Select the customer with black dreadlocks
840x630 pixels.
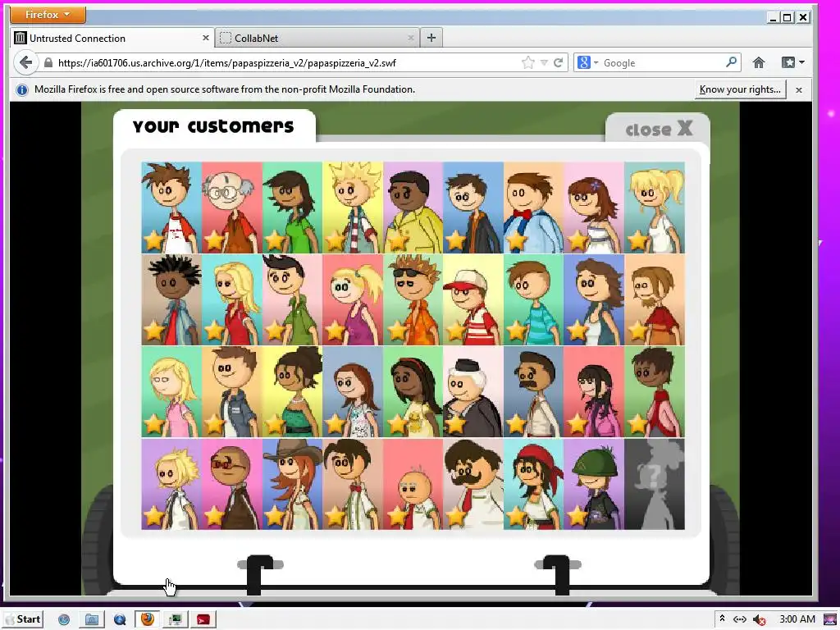(171, 299)
